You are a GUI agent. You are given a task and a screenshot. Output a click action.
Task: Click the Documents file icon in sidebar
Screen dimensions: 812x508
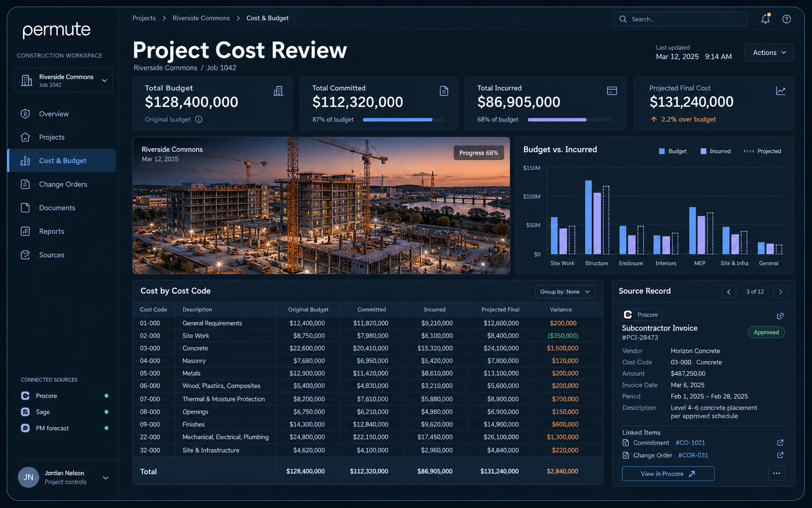point(25,208)
